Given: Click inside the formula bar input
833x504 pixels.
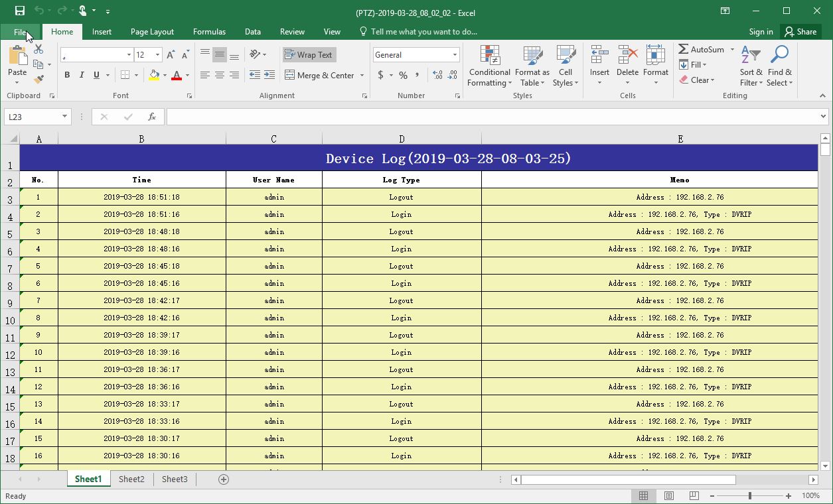Looking at the screenshot, I should pyautogui.click(x=491, y=117).
